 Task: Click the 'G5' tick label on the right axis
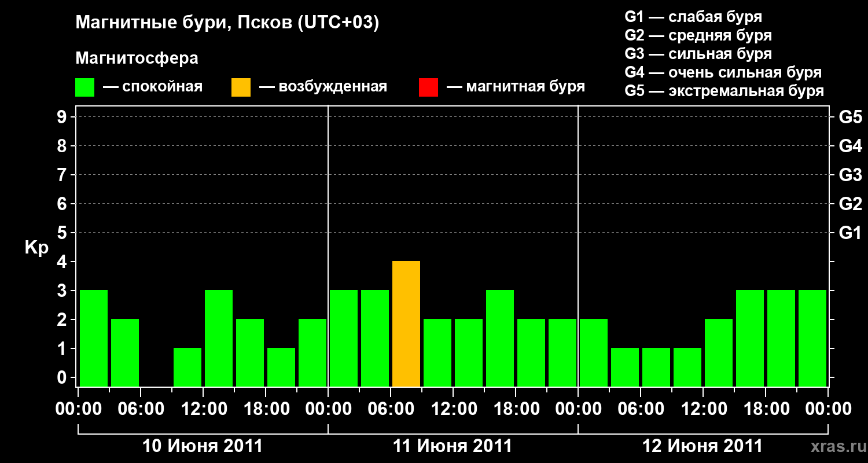tap(850, 117)
